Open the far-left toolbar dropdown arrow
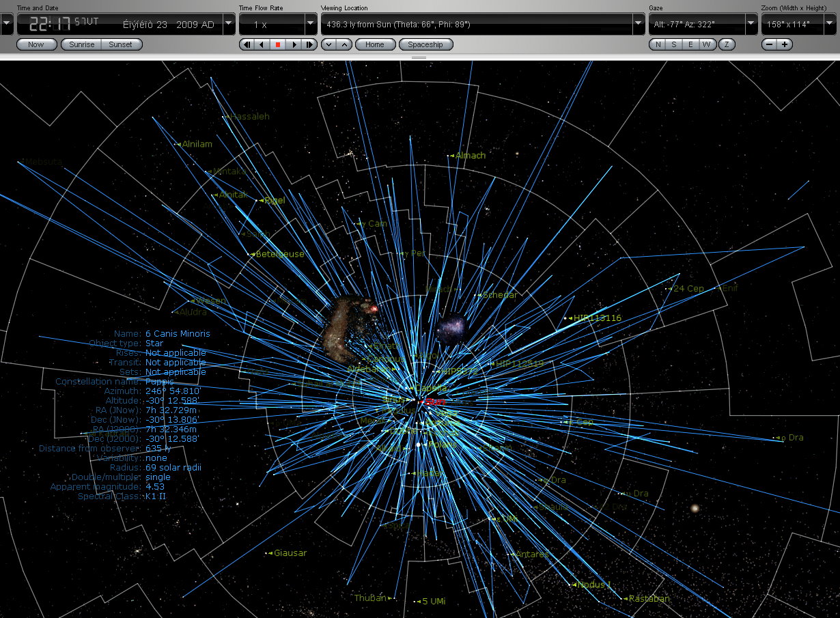 tap(7, 25)
